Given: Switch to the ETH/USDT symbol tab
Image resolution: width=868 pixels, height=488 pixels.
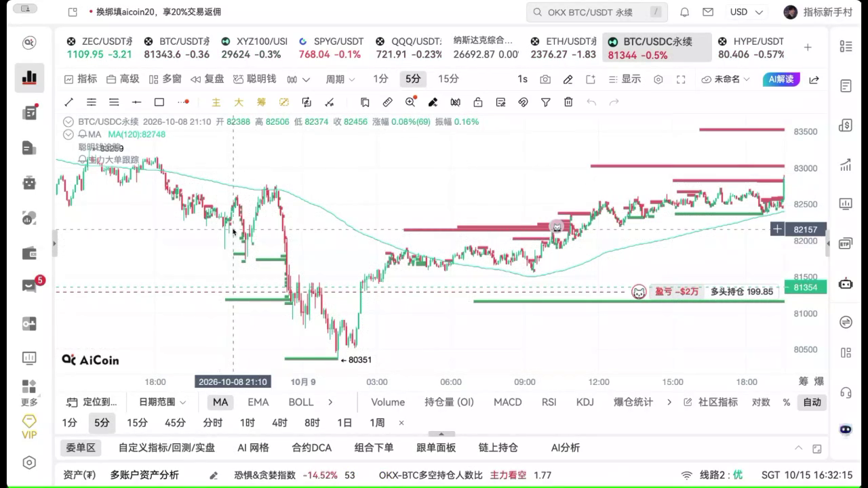Looking at the screenshot, I should (563, 47).
